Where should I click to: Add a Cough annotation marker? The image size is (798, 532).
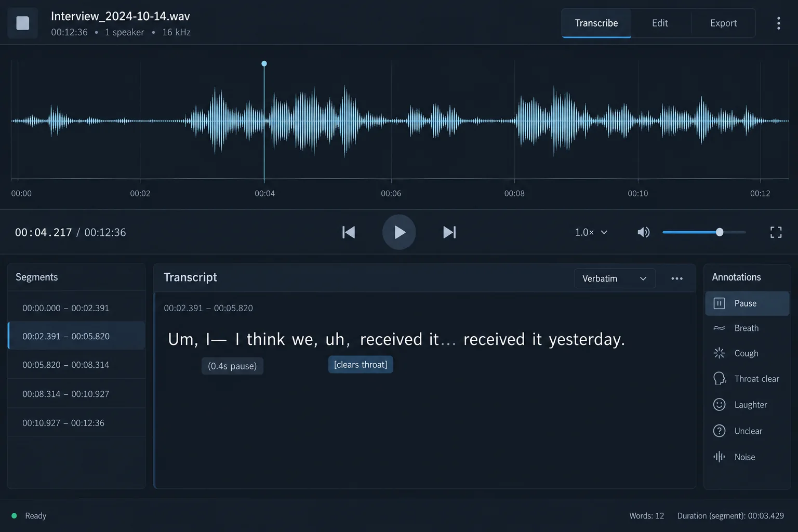pos(747,353)
